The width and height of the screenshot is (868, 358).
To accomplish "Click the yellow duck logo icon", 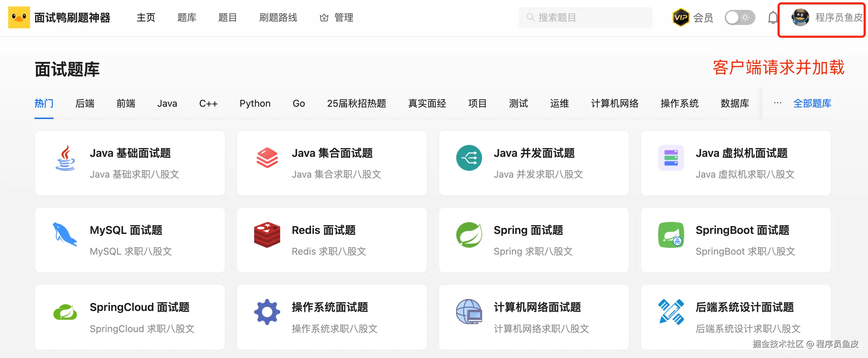I will [19, 17].
